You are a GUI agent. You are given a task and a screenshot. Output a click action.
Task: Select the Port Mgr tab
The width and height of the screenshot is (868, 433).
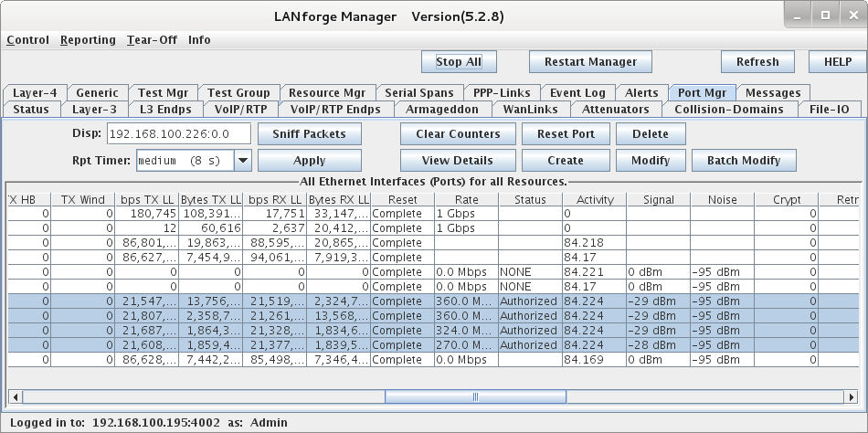[x=702, y=92]
